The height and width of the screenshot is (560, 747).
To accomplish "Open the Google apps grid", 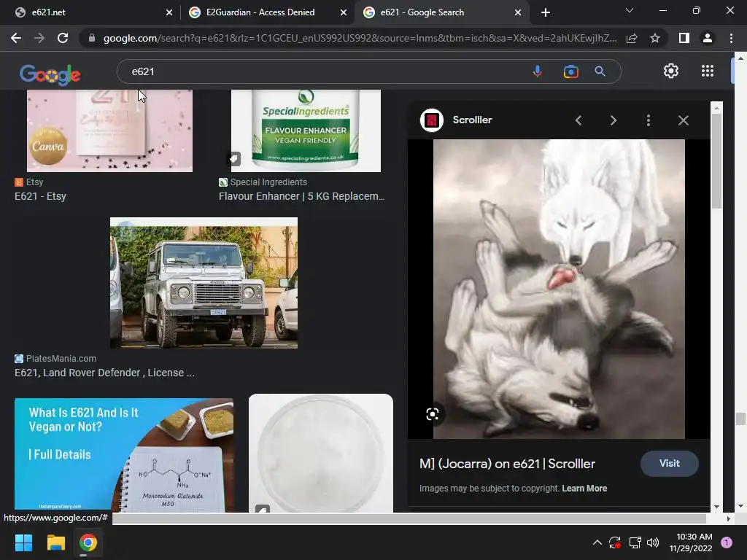I will 708,71.
